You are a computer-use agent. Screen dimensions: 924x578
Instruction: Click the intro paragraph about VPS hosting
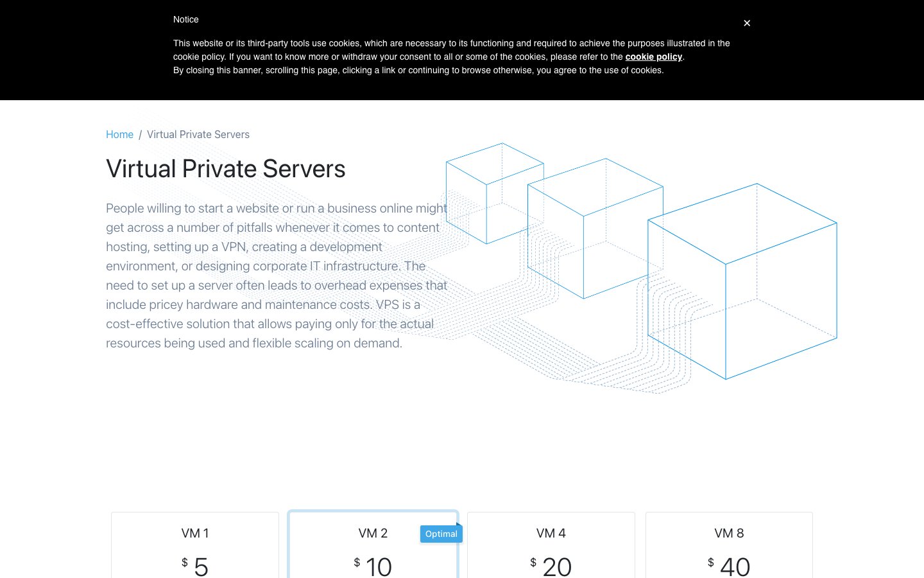click(277, 276)
